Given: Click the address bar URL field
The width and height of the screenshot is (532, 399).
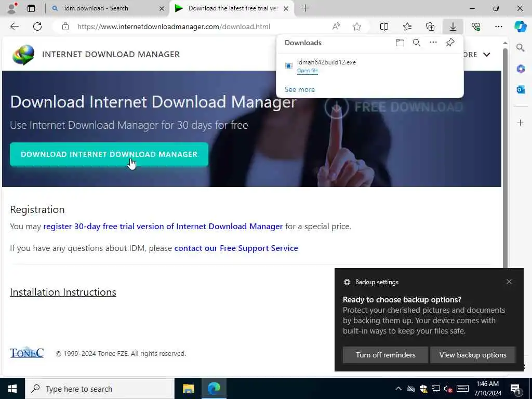Looking at the screenshot, I should (174, 26).
